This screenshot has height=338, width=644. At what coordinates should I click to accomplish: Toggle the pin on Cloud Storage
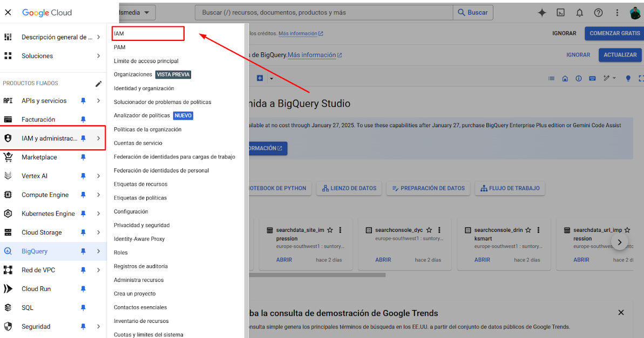pos(83,232)
